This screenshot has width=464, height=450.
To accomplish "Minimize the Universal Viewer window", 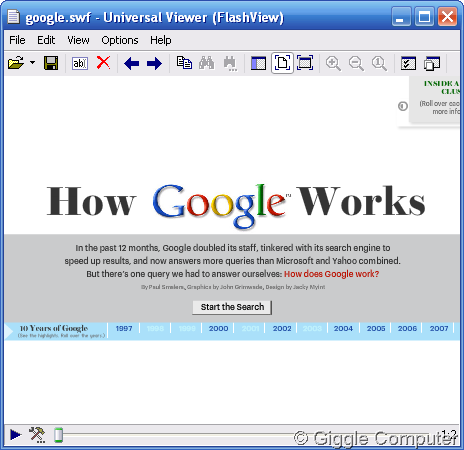I will pyautogui.click(x=401, y=17).
